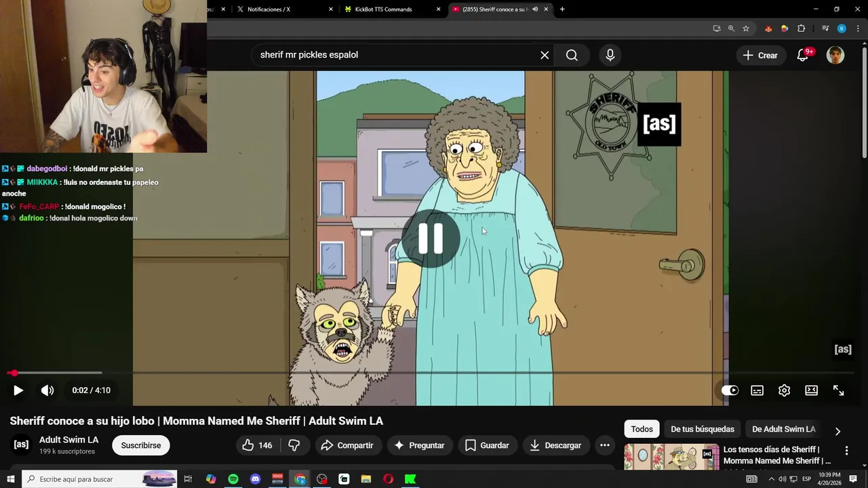Screen dimensions: 868x488
Task: Open Discord from the taskbar
Action: (256, 479)
